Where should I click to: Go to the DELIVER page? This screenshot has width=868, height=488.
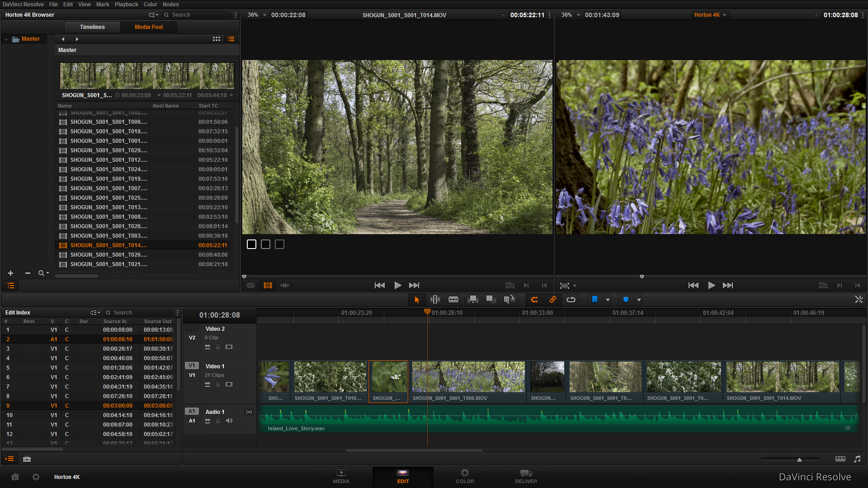526,477
